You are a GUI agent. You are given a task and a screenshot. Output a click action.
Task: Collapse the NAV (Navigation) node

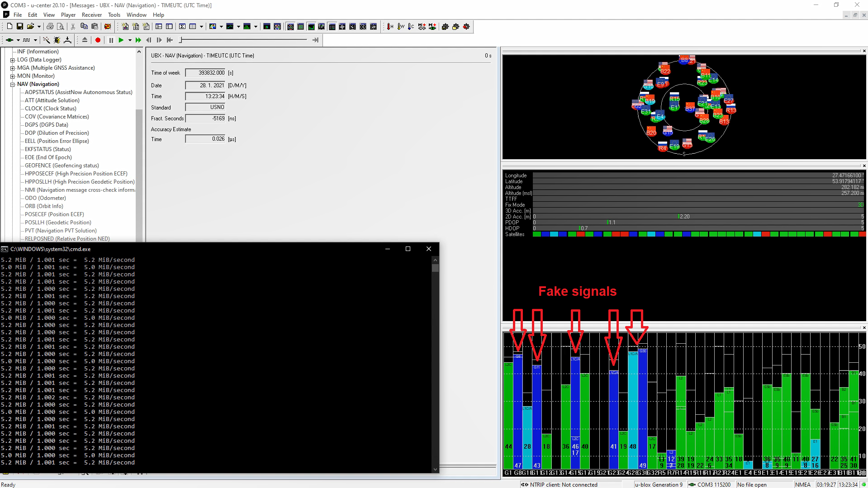pyautogui.click(x=13, y=85)
